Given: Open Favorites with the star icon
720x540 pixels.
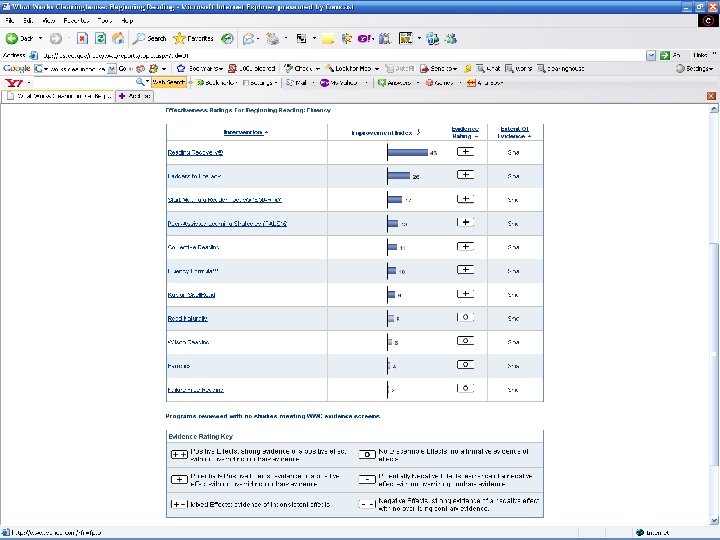Looking at the screenshot, I should tap(193, 39).
